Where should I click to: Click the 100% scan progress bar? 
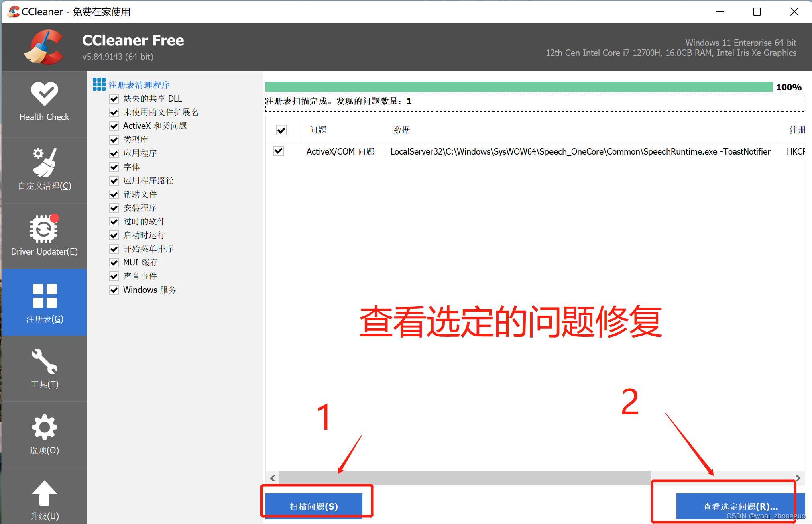coord(519,87)
